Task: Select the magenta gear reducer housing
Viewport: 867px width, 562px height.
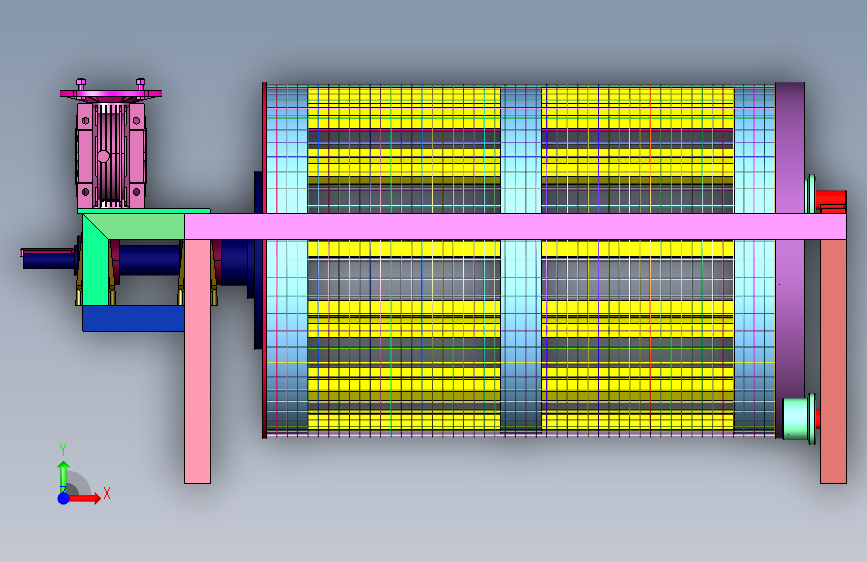Action: (111, 155)
